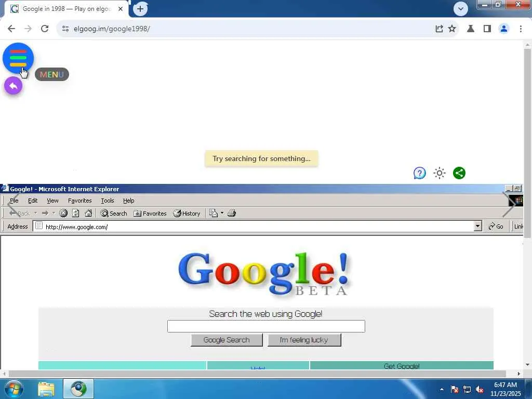Go back in Chrome browser

[x=11, y=29]
